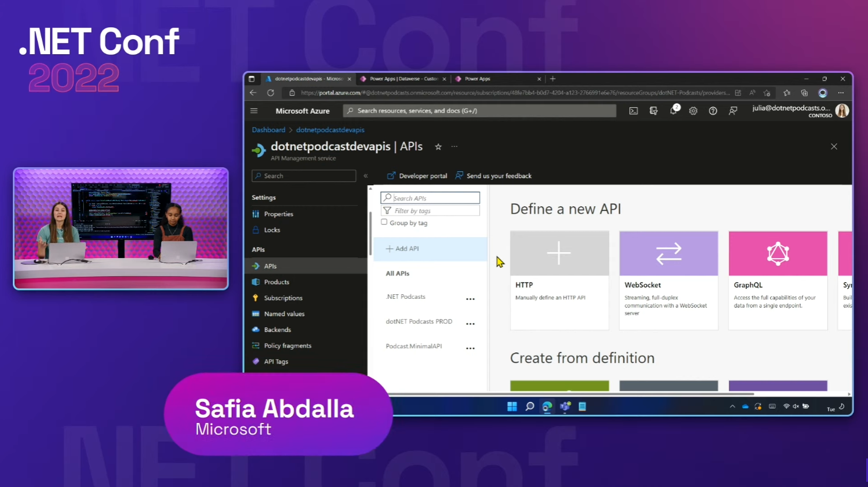The image size is (868, 487).
Task: Enable the Group by tag checkbox
Action: click(x=384, y=223)
